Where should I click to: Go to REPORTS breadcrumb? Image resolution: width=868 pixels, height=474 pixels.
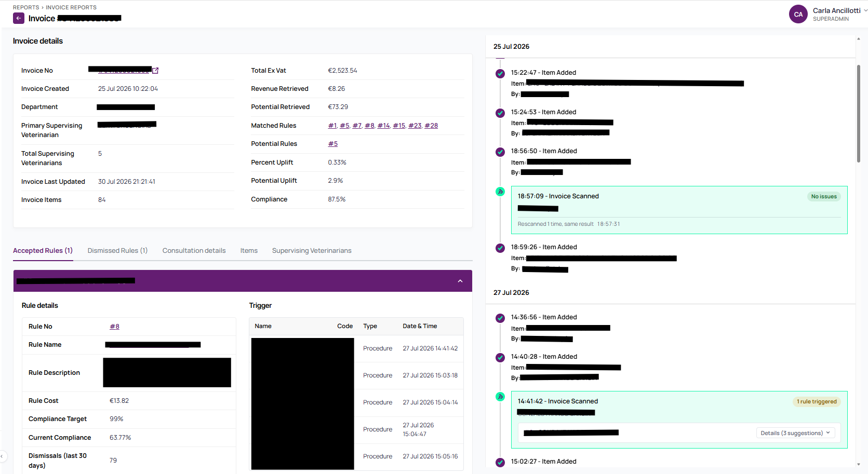click(x=26, y=7)
